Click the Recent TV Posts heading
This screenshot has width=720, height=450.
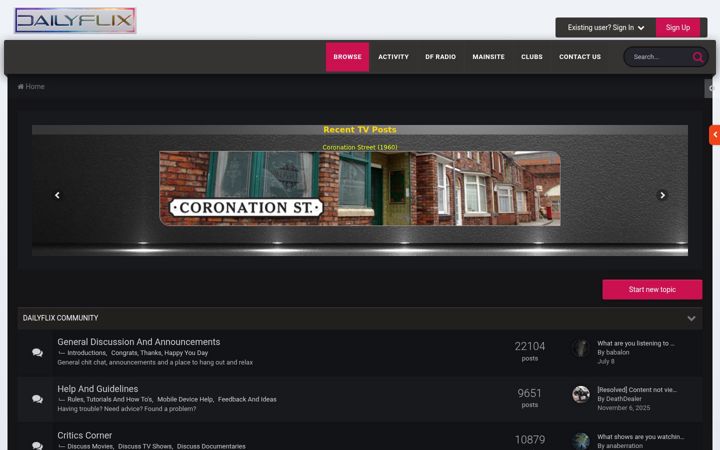coord(360,130)
